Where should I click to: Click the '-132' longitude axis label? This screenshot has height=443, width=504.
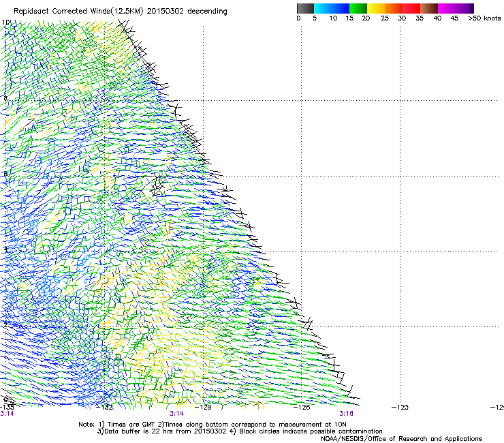(105, 408)
